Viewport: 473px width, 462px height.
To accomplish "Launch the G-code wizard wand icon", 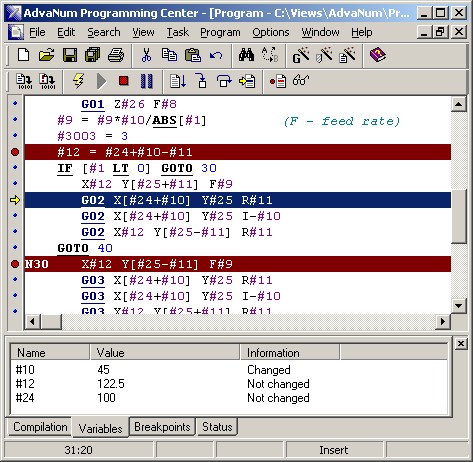I will pos(301,55).
